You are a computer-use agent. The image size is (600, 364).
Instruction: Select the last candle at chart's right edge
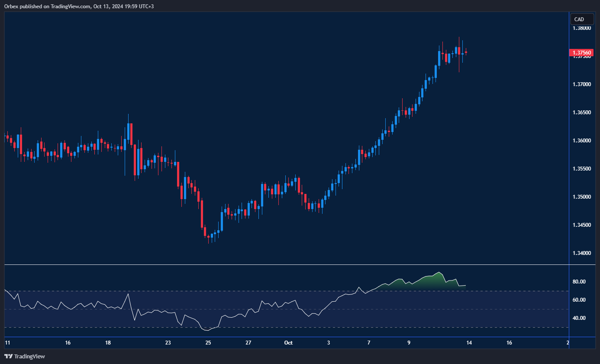466,52
